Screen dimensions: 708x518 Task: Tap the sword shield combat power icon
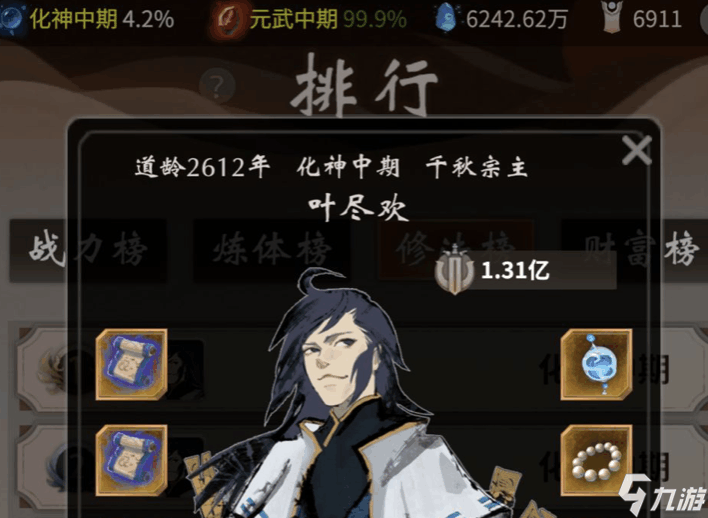coord(455,270)
